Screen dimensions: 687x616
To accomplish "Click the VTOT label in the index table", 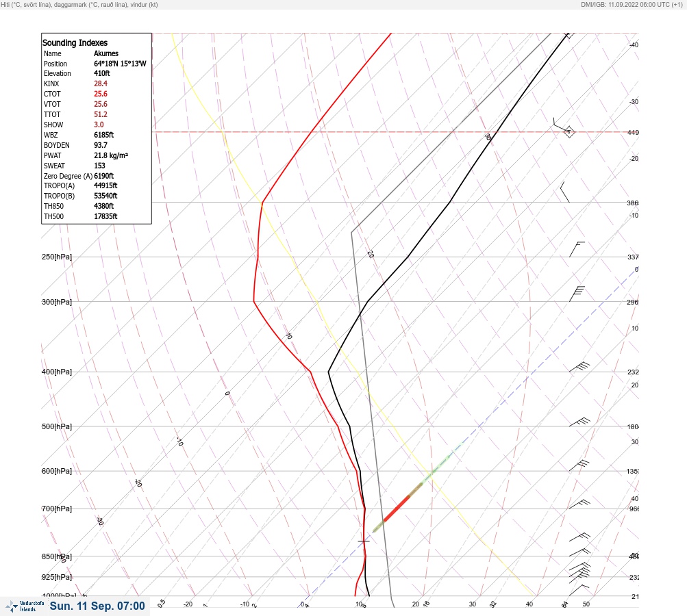I will (x=52, y=104).
